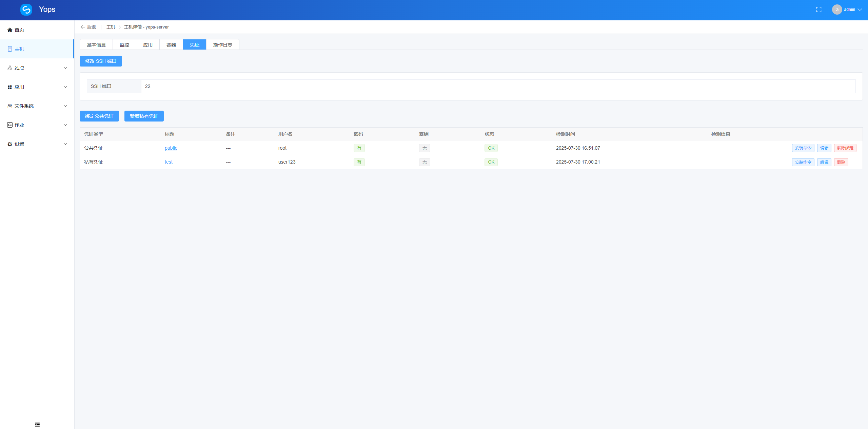Click 公共凭证 type cell
The image size is (868, 429).
click(x=94, y=148)
